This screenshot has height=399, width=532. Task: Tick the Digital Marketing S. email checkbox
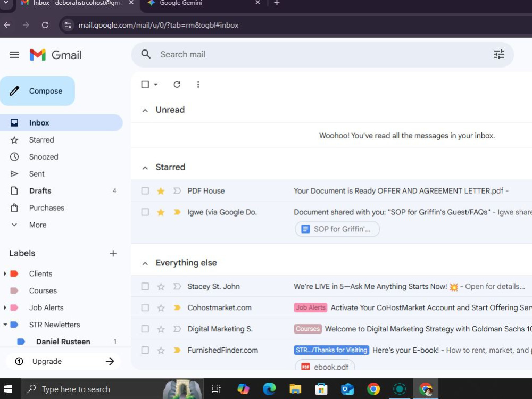[x=145, y=329]
